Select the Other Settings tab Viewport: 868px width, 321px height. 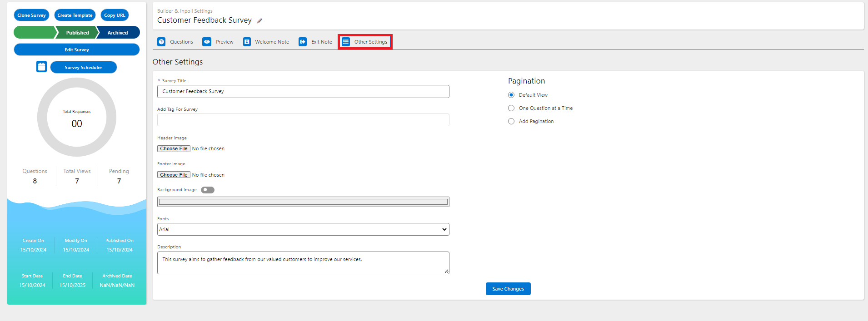365,42
